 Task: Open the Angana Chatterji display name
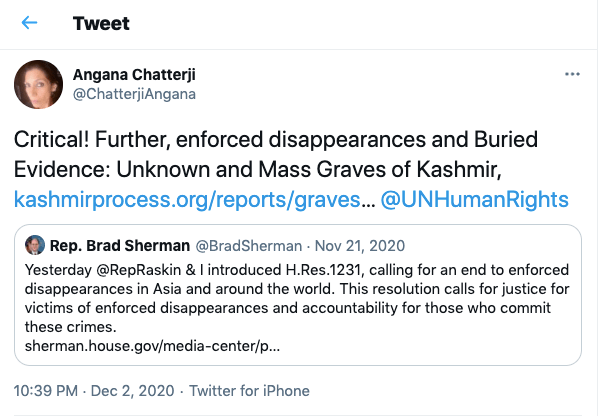pyautogui.click(x=134, y=74)
